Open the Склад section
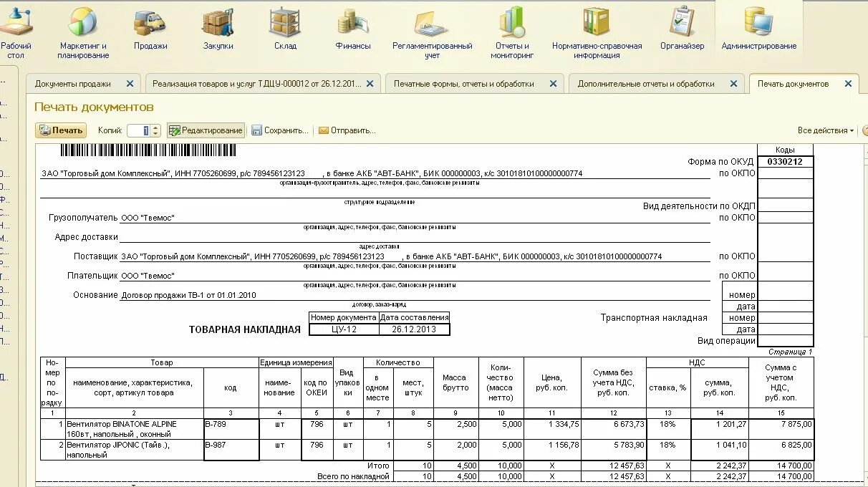Viewport: 868px width, 487px height. coord(285,29)
